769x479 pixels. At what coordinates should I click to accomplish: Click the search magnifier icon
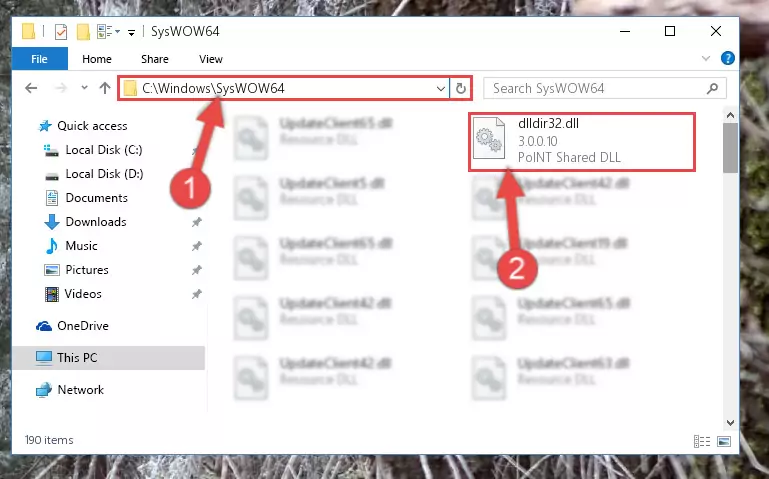(x=712, y=88)
